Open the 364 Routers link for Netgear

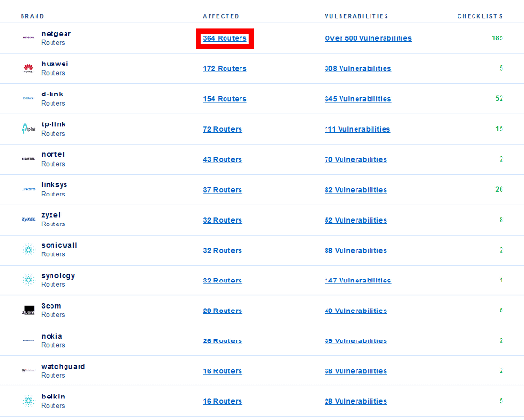[x=225, y=38]
